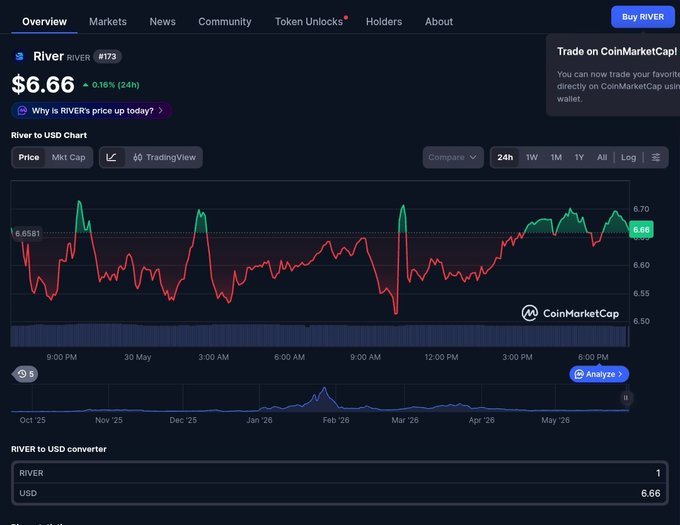Open the Overview tab
The height and width of the screenshot is (525, 680).
coord(44,22)
